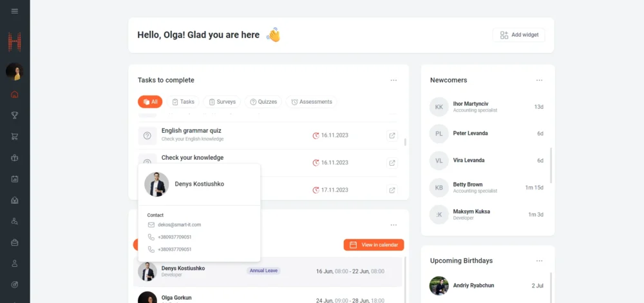Image resolution: width=644 pixels, height=303 pixels.
Task: Open the English grammar quiz external link icon
Action: coord(392,135)
